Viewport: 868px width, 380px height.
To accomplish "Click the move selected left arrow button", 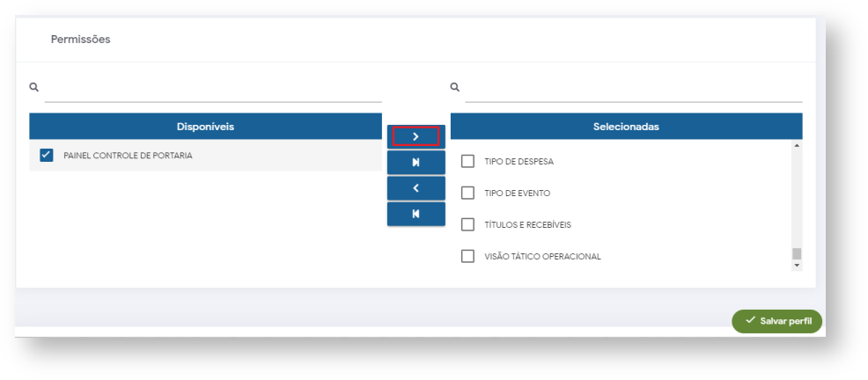I will [x=416, y=188].
